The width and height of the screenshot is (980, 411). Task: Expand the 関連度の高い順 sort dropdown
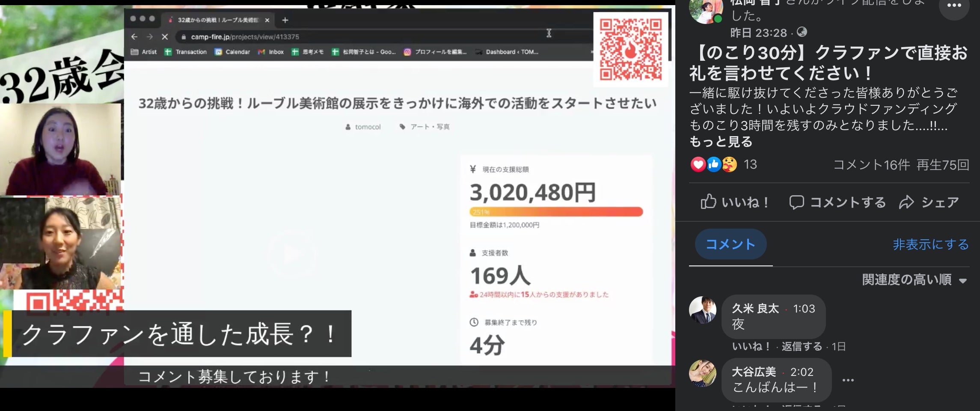(x=915, y=280)
